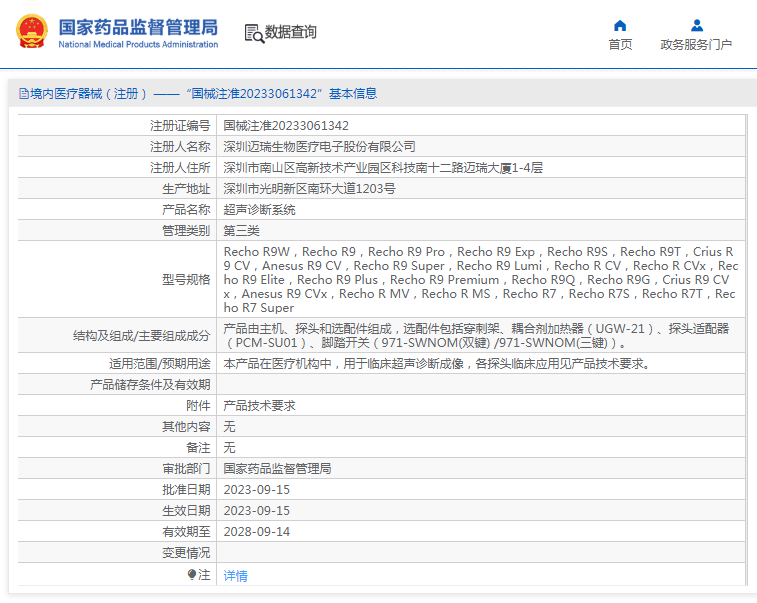Select registration number 国械注准20233061342 in the table
The image size is (757, 603).
pos(286,126)
